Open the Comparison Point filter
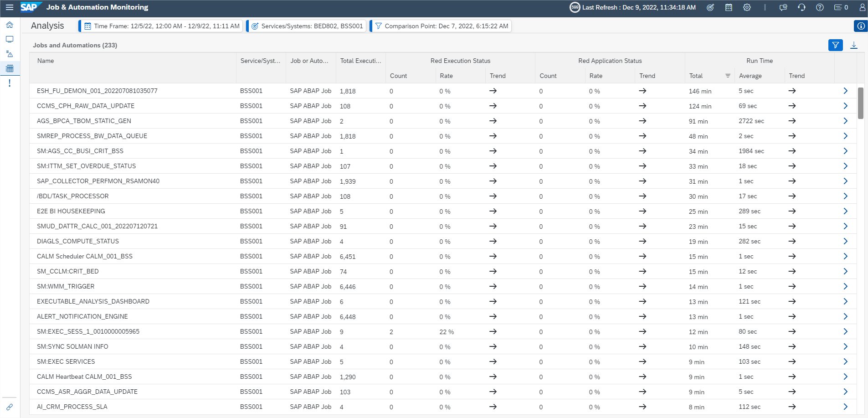 [x=441, y=26]
